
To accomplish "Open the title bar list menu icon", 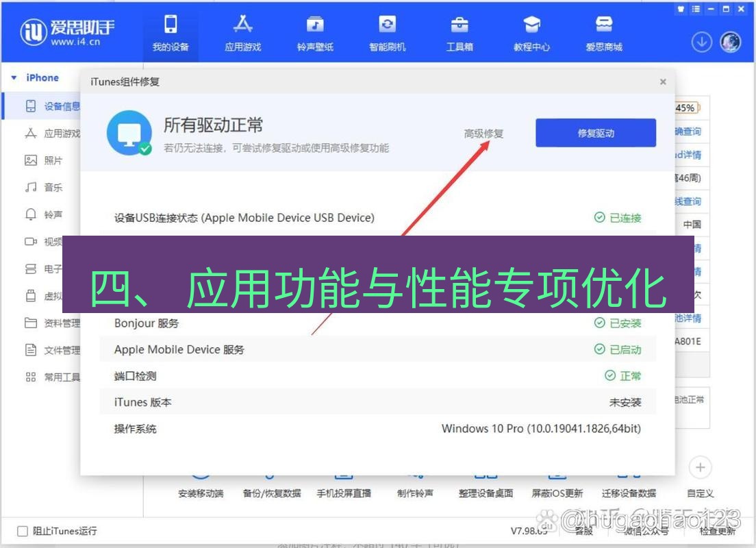I will [x=696, y=9].
